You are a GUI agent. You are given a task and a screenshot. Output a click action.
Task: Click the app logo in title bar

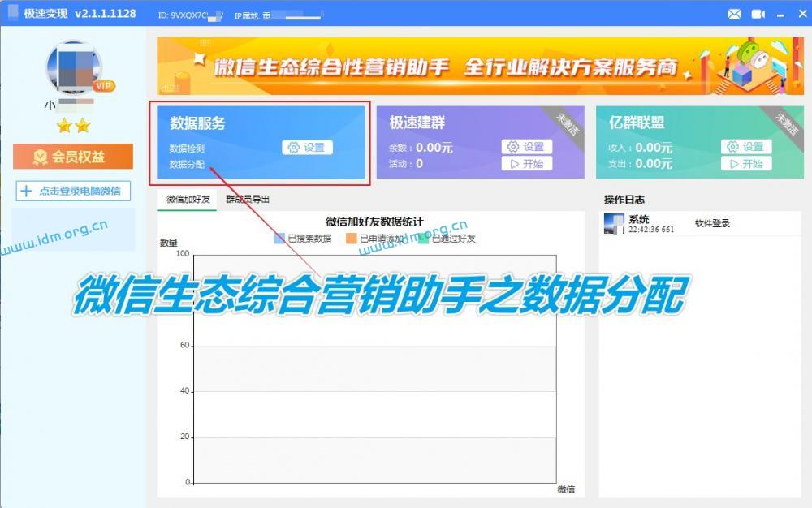(12, 12)
